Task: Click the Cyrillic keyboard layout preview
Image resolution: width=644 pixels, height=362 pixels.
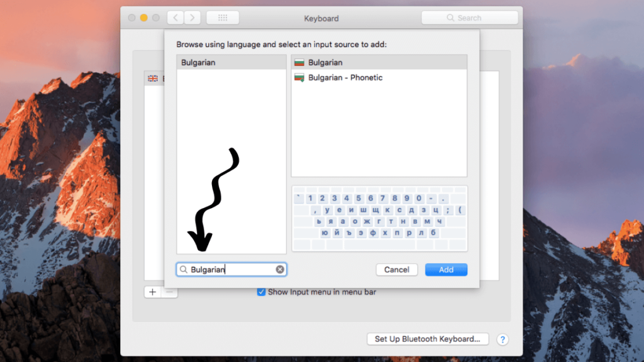Action: pos(379,220)
